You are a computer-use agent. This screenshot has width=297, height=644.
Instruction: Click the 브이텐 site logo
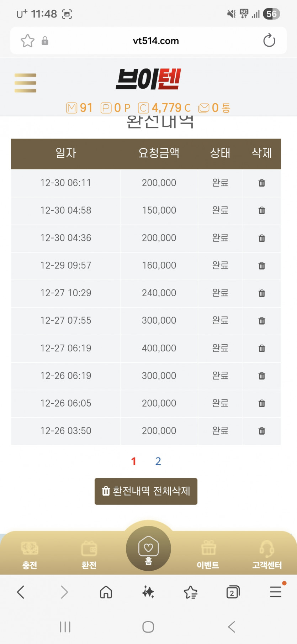click(148, 79)
